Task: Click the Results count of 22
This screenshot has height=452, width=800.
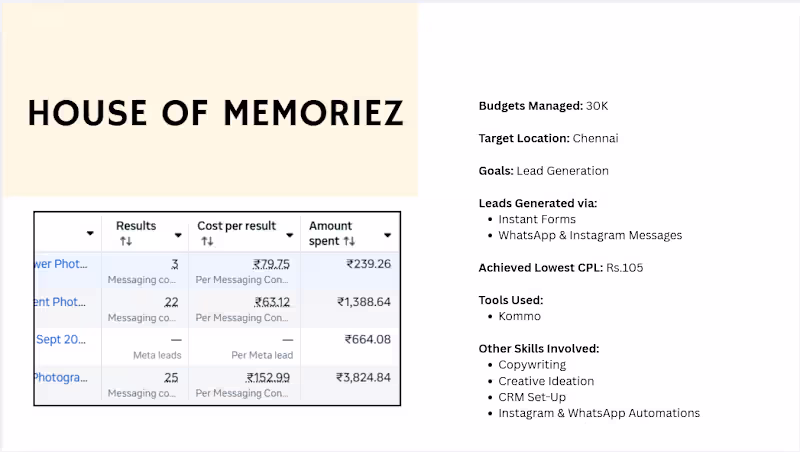Action: (171, 302)
